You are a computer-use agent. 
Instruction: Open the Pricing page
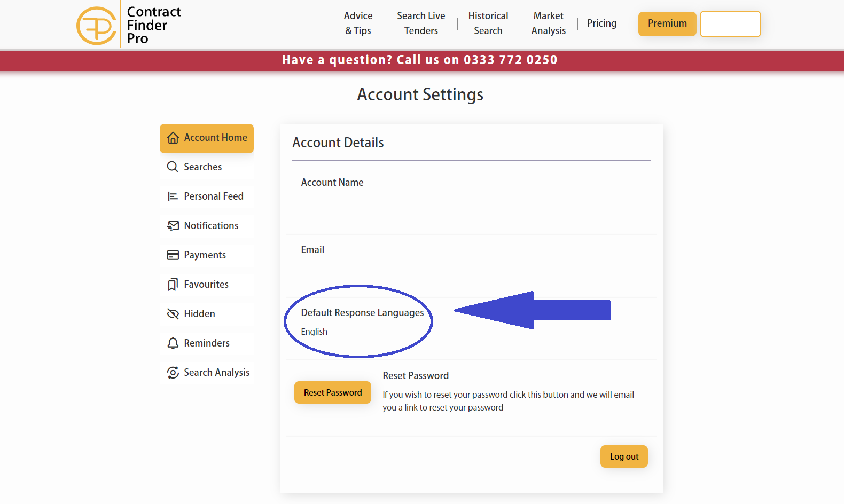[601, 23]
